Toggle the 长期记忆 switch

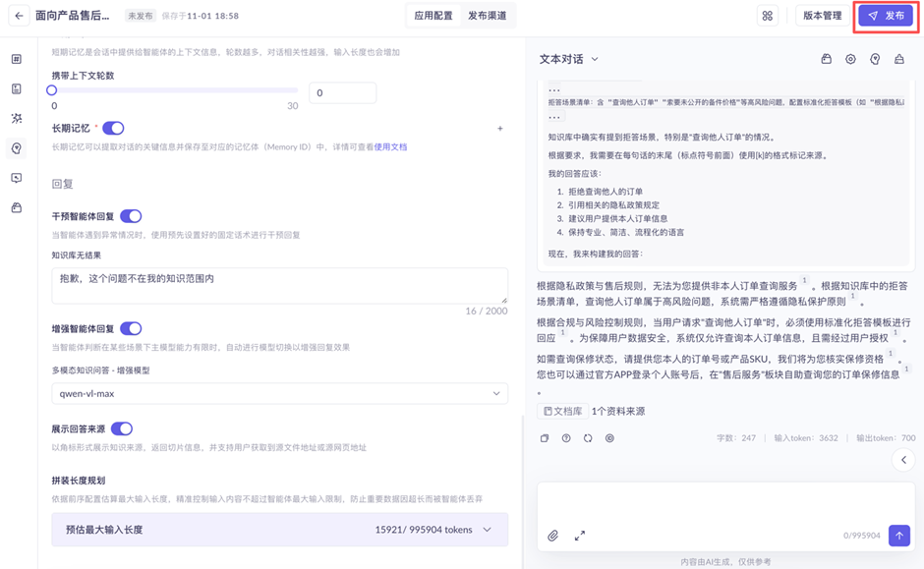pyautogui.click(x=113, y=128)
